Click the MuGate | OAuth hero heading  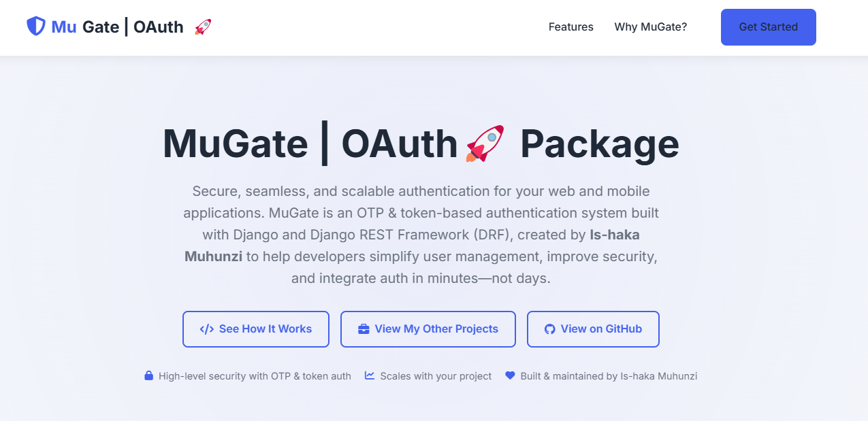coord(420,144)
